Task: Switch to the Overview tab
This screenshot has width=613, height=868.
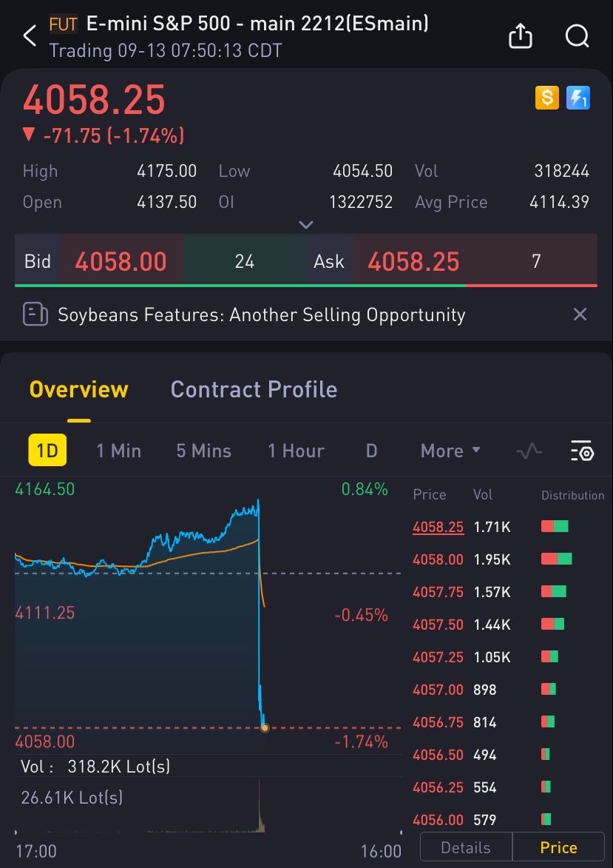Action: (78, 390)
